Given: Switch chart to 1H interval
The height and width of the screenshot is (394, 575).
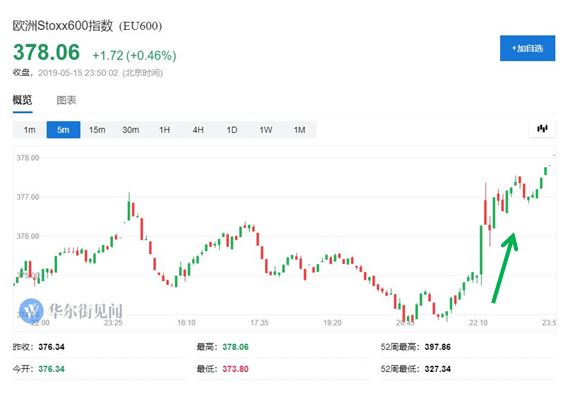Looking at the screenshot, I should [164, 130].
